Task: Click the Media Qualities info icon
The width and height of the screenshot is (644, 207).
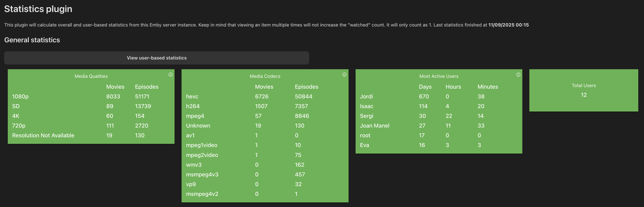Action: coord(171,75)
